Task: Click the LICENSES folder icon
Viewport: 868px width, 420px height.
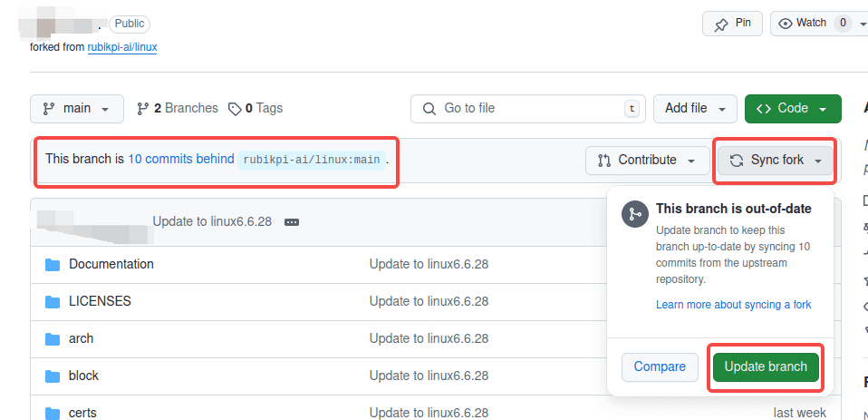Action: coord(53,302)
